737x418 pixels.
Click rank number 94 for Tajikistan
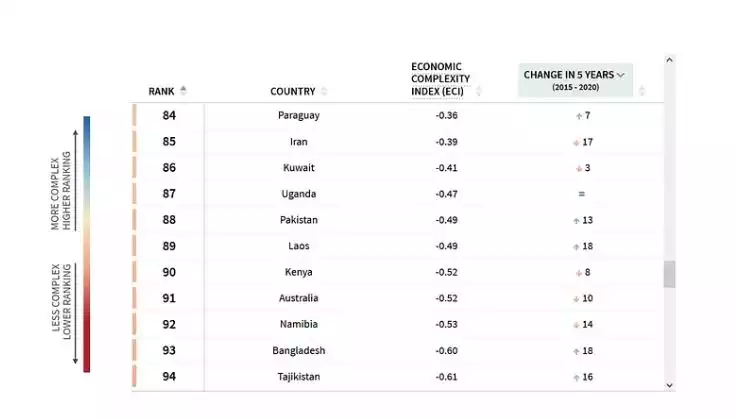[169, 377]
